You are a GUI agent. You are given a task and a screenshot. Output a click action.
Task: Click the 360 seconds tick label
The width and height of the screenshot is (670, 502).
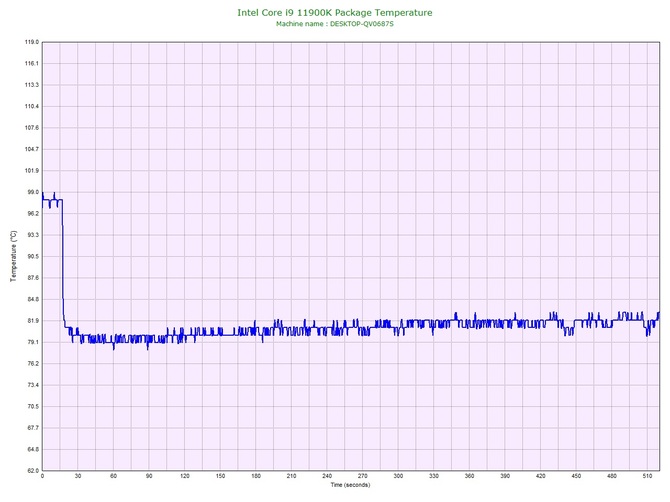point(469,476)
